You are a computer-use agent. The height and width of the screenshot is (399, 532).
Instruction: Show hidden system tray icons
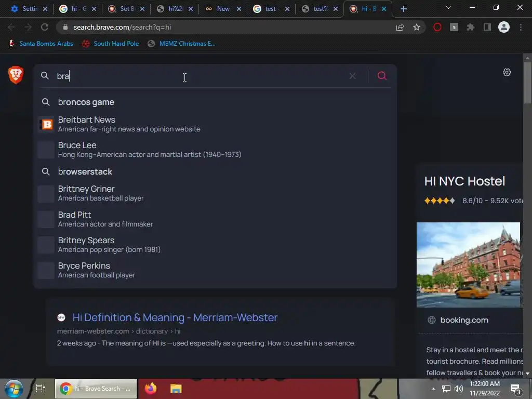(x=433, y=389)
